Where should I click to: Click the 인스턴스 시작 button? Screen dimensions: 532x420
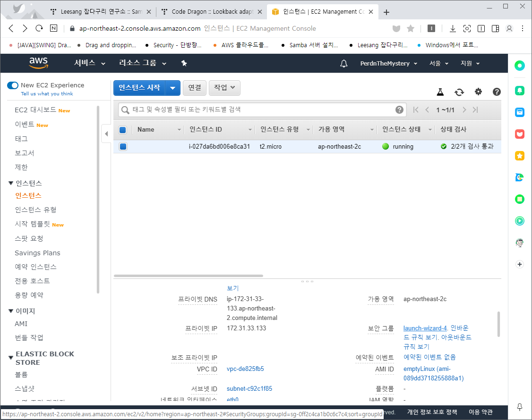pyautogui.click(x=139, y=88)
